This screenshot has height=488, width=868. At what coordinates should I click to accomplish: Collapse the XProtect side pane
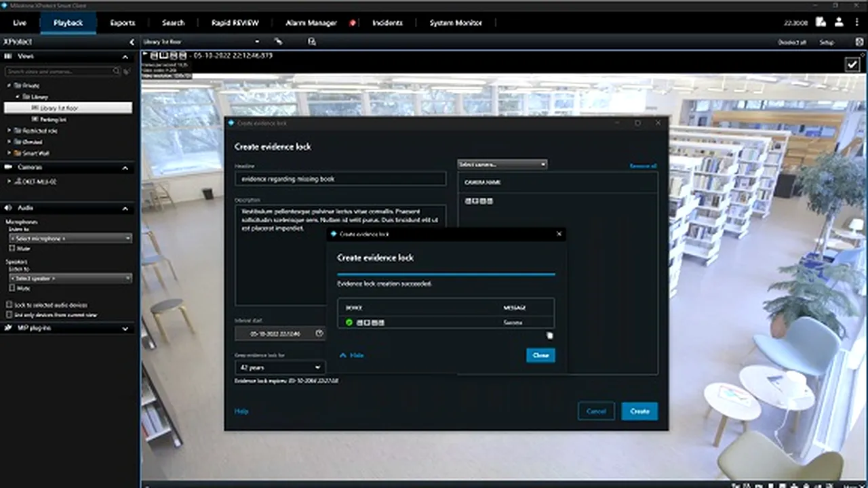tap(132, 42)
